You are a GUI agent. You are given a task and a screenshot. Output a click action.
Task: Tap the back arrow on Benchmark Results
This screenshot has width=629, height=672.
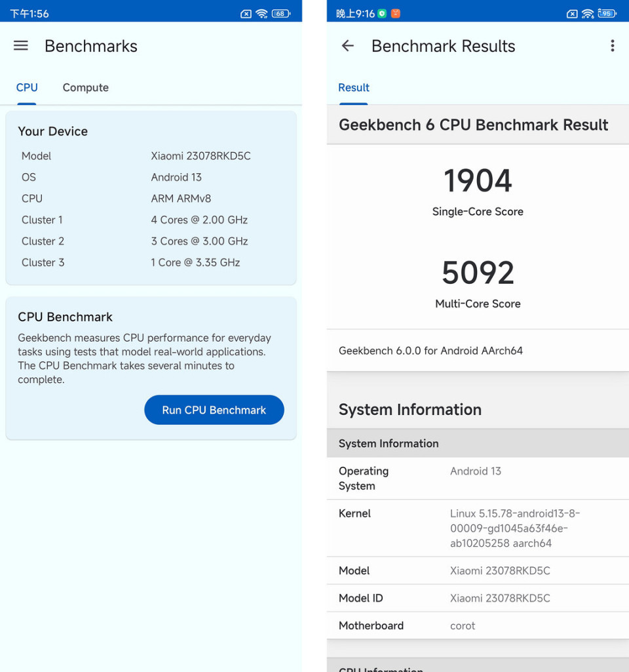tap(347, 46)
